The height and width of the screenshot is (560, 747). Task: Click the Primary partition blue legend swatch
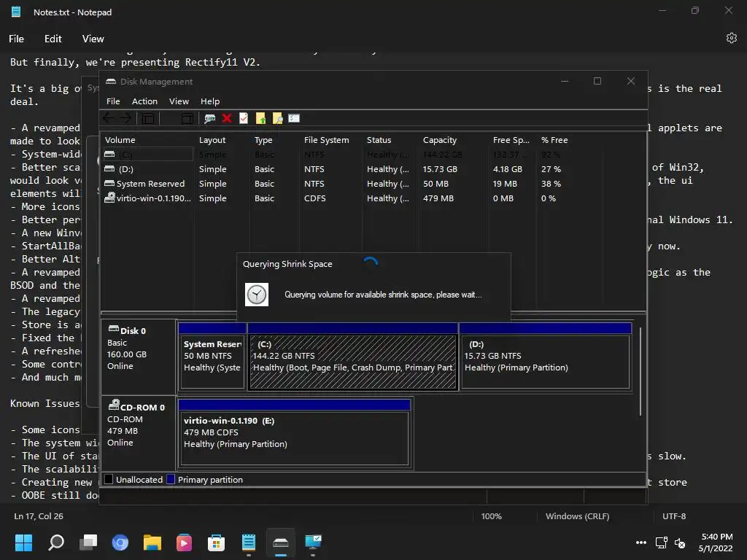171,480
